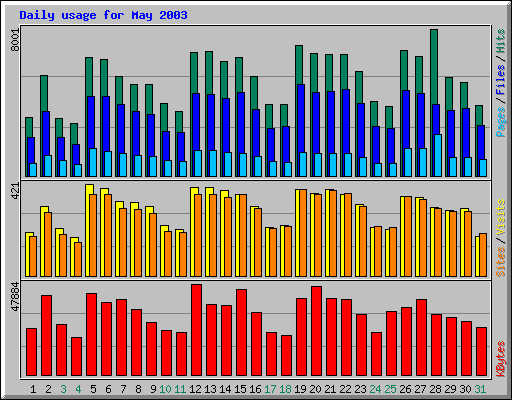Select day 26 on the x-axis

point(405,389)
